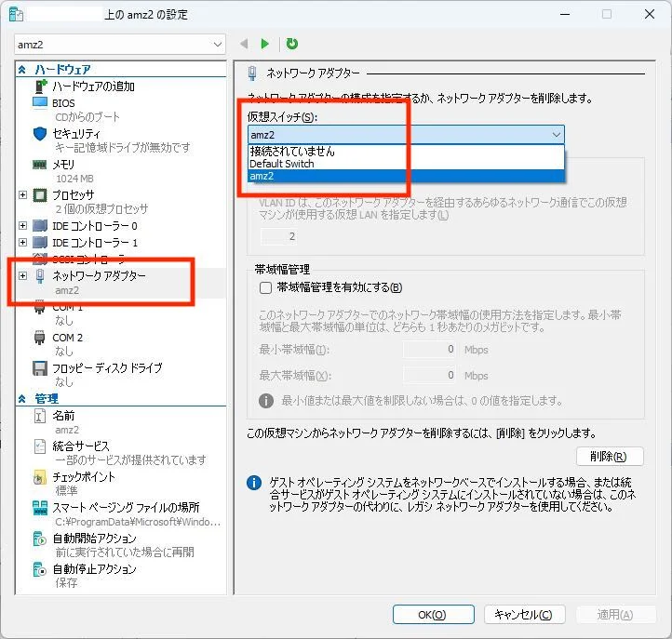
Task: Expand the processor tree node
Action: point(23,195)
